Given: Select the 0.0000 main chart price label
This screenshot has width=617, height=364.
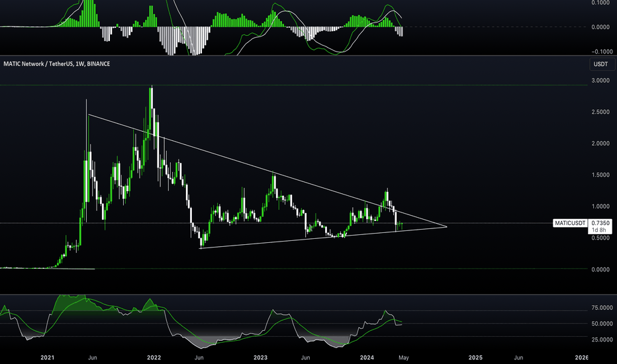Looking at the screenshot, I should [600, 269].
